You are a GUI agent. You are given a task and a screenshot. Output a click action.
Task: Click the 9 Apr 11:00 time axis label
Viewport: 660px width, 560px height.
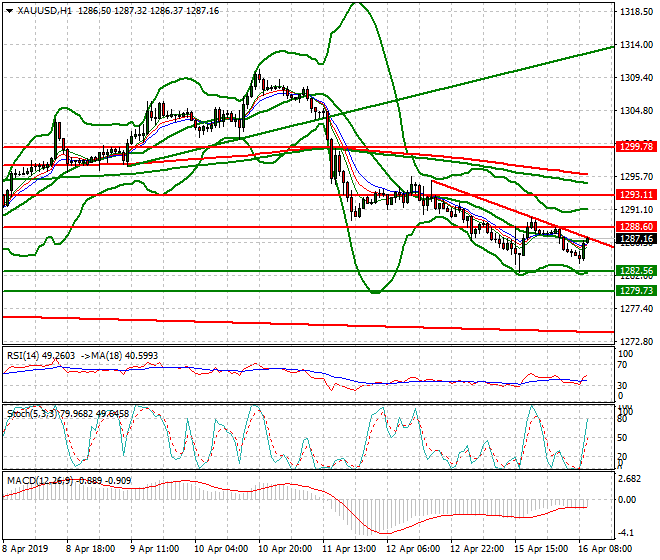[154, 549]
